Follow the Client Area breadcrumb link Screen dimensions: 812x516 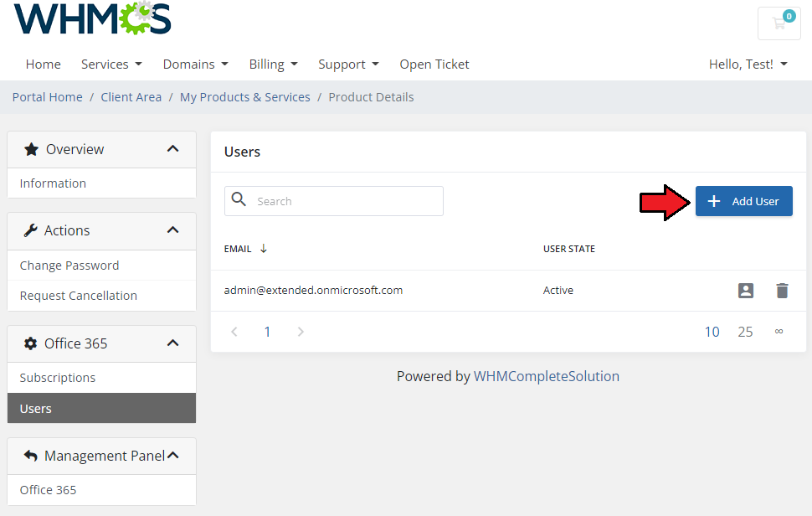(131, 97)
